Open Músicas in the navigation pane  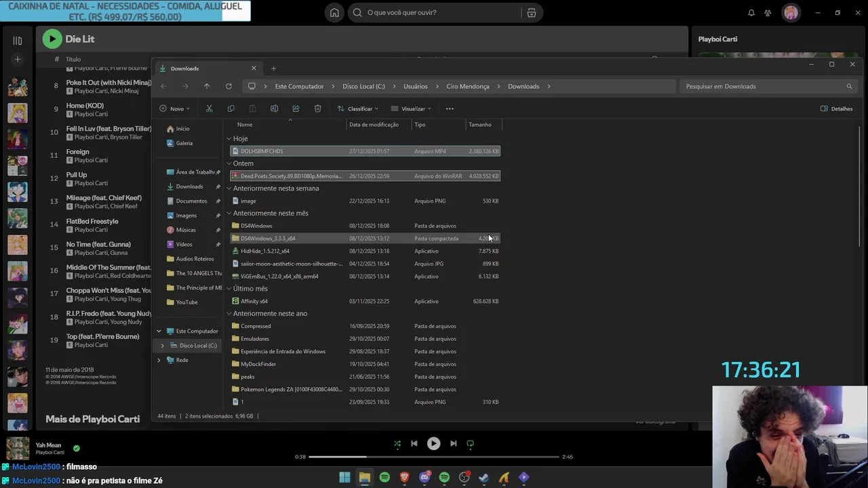tap(185, 230)
